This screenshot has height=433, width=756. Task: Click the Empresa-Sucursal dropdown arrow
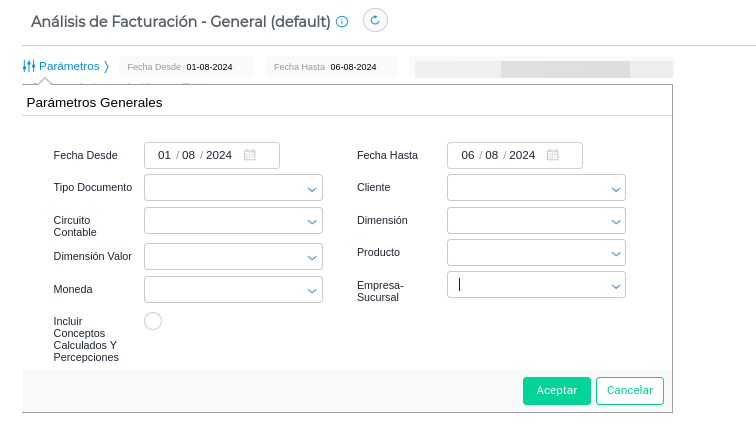615,286
